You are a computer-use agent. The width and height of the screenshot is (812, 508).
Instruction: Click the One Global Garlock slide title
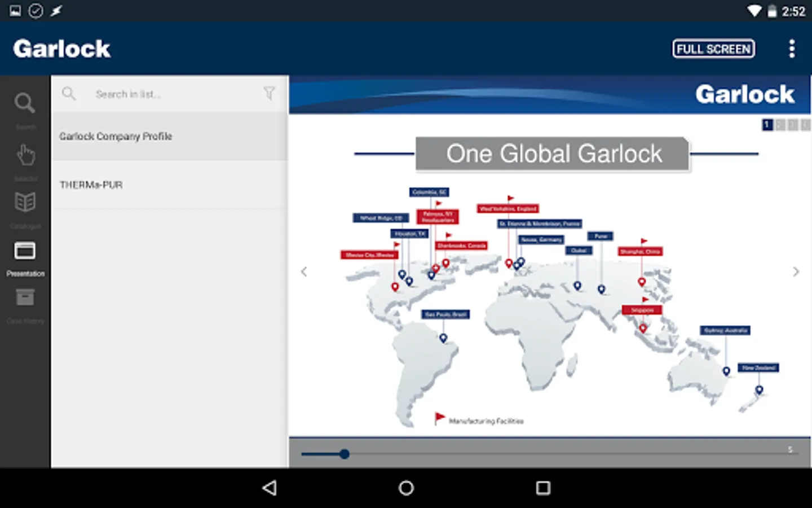click(553, 154)
